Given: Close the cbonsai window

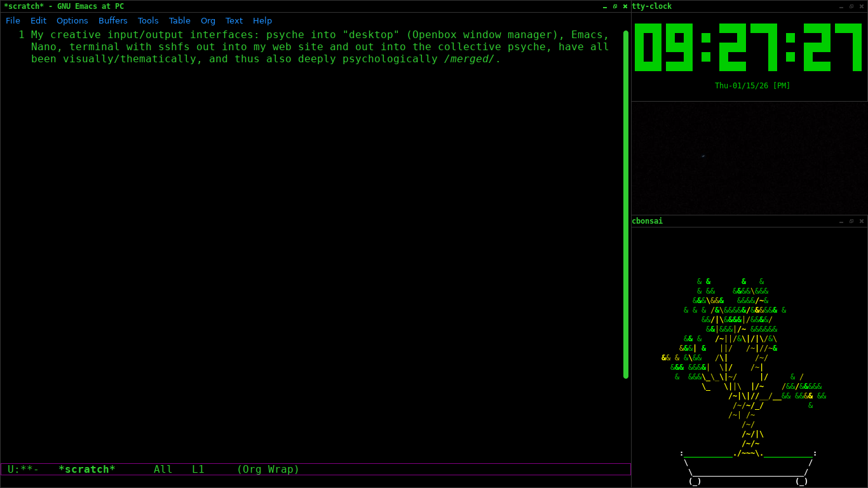Looking at the screenshot, I should 862,221.
